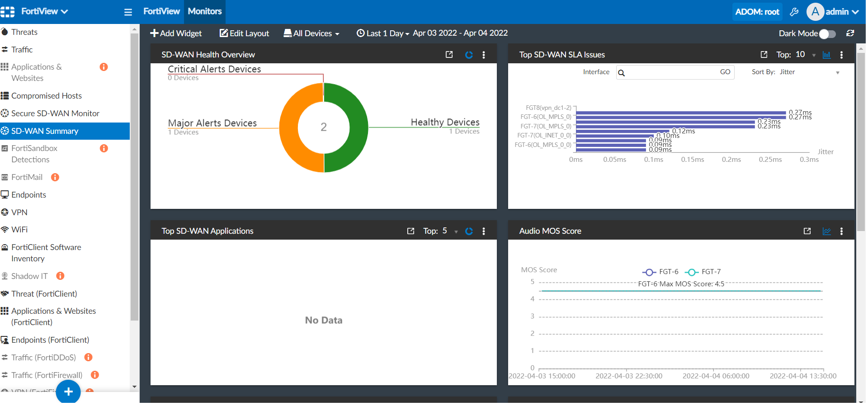This screenshot has width=868, height=406.
Task: Click GO button beside Interface search
Action: click(x=725, y=72)
